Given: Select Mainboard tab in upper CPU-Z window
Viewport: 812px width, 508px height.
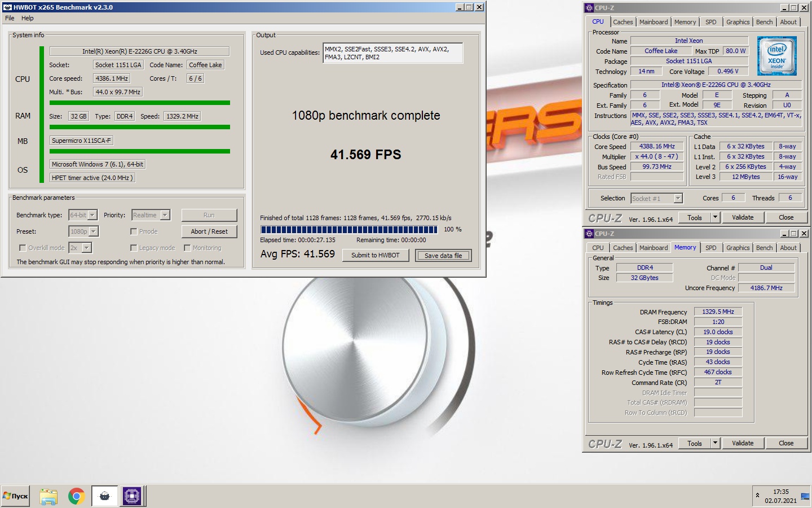Looking at the screenshot, I should [x=654, y=22].
